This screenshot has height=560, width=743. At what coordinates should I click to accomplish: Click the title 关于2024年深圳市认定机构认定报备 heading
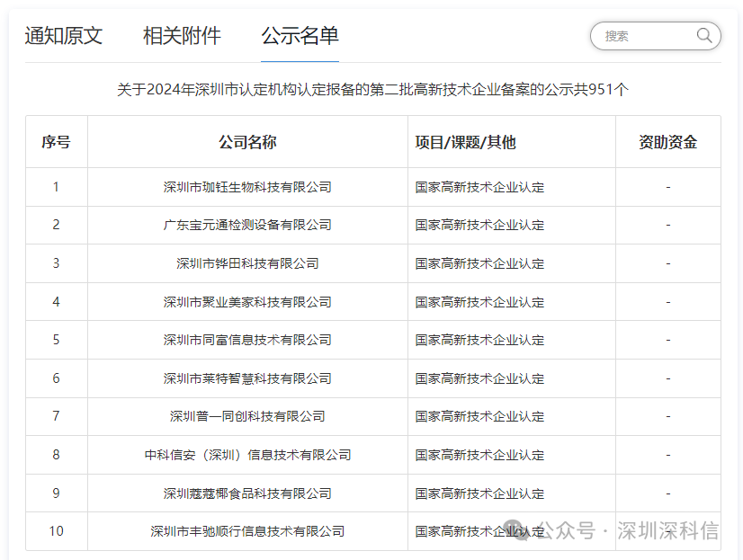click(372, 89)
